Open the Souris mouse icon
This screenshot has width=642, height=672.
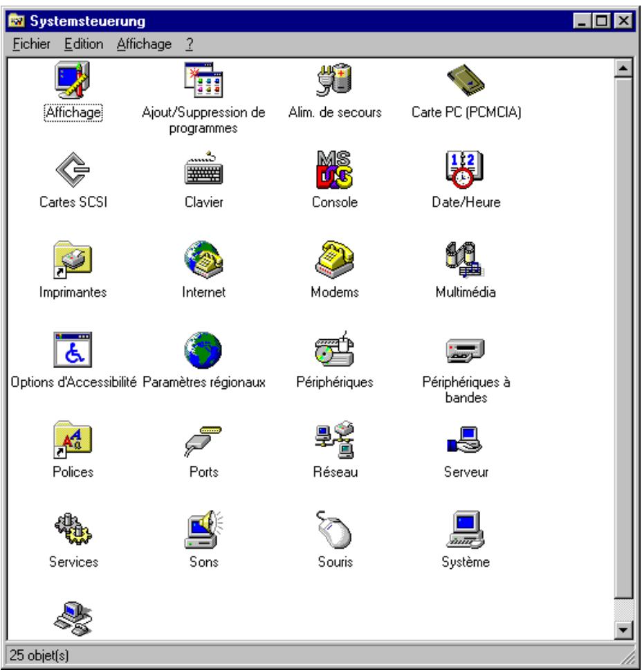[x=334, y=529]
